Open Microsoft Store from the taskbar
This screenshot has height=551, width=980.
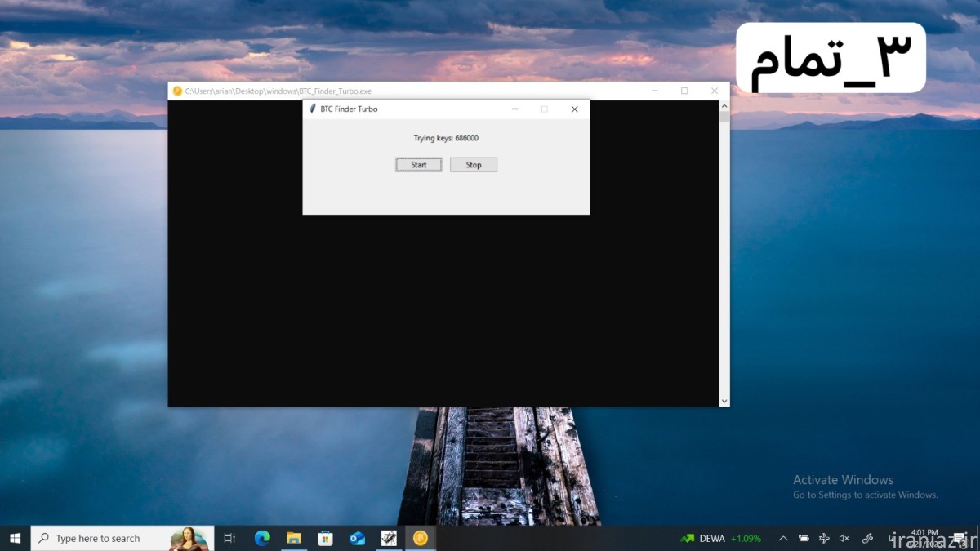(325, 538)
